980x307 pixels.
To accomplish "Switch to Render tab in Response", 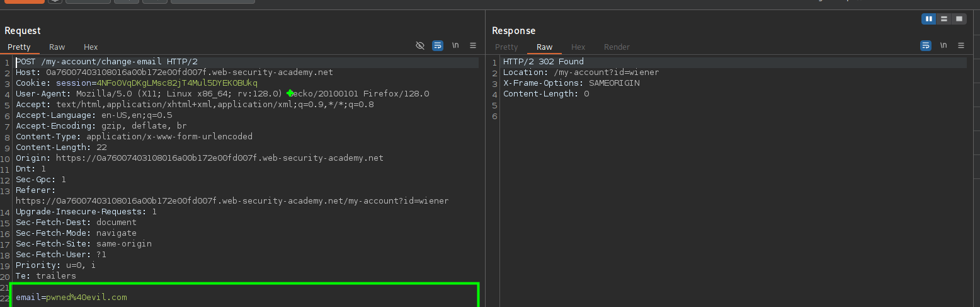I will tap(617, 47).
